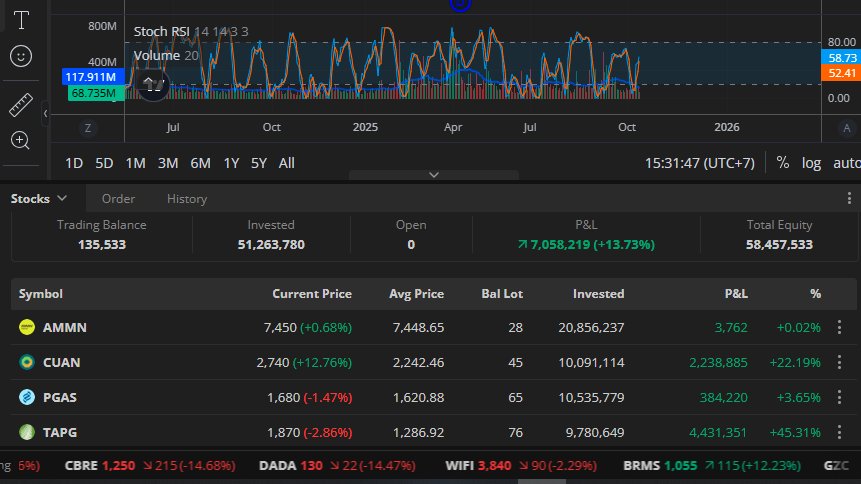Open portfolio panel more options menu
Image resolution: width=861 pixels, height=484 pixels.
(849, 198)
